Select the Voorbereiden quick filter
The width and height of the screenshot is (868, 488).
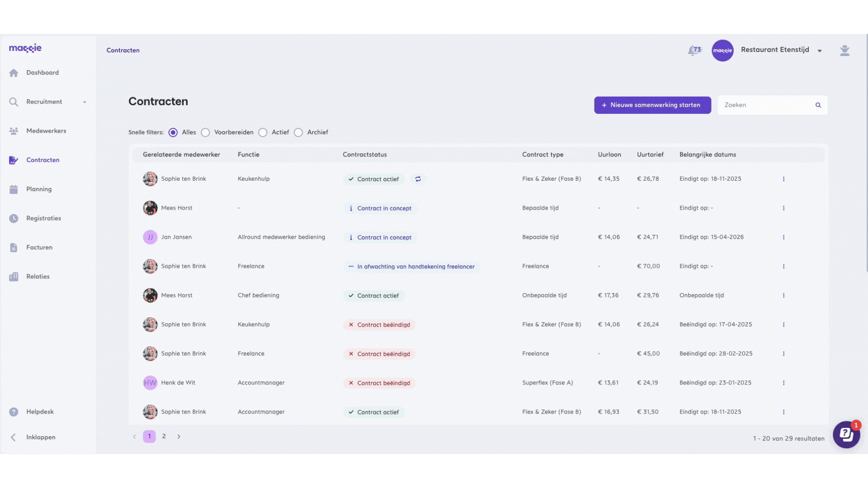206,132
